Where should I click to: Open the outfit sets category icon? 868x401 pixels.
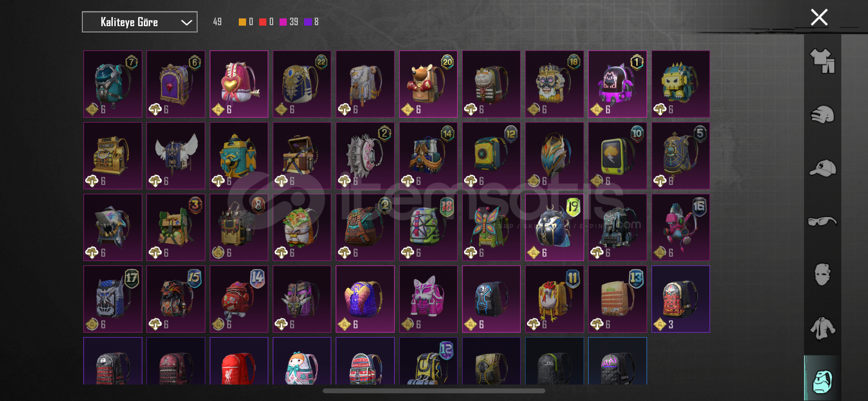pyautogui.click(x=822, y=61)
